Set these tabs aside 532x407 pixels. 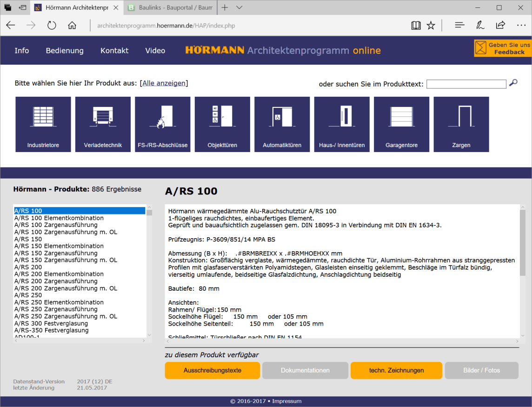[22, 7]
